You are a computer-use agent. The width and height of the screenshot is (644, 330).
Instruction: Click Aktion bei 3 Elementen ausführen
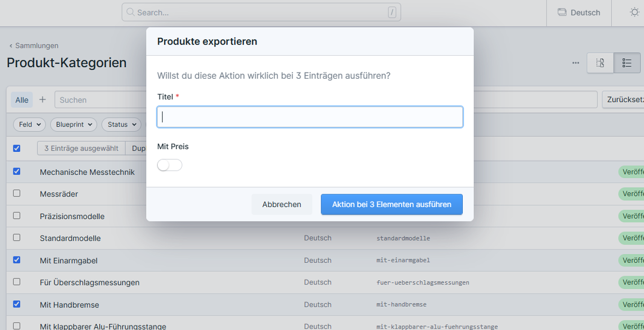click(391, 204)
